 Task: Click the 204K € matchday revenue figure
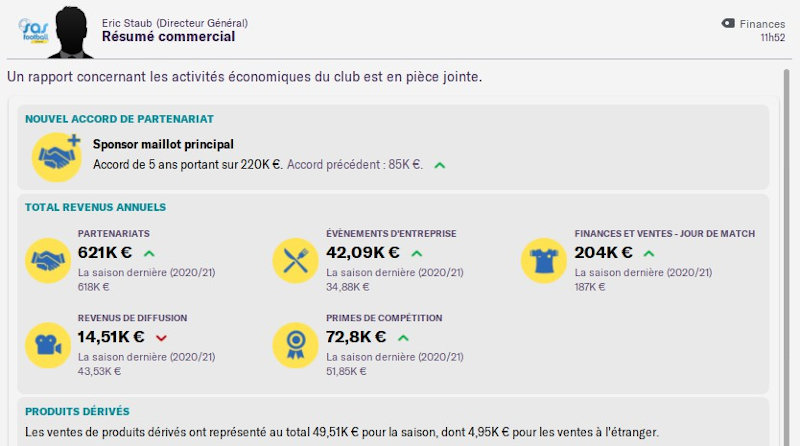click(x=603, y=253)
